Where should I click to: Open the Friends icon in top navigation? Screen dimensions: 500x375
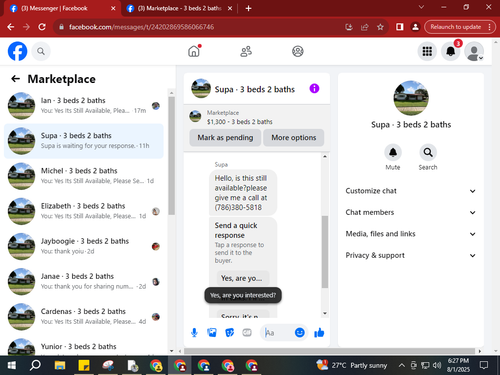pos(246,51)
